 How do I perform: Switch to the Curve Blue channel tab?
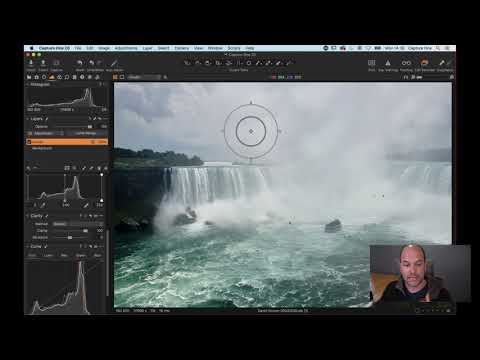tap(98, 255)
